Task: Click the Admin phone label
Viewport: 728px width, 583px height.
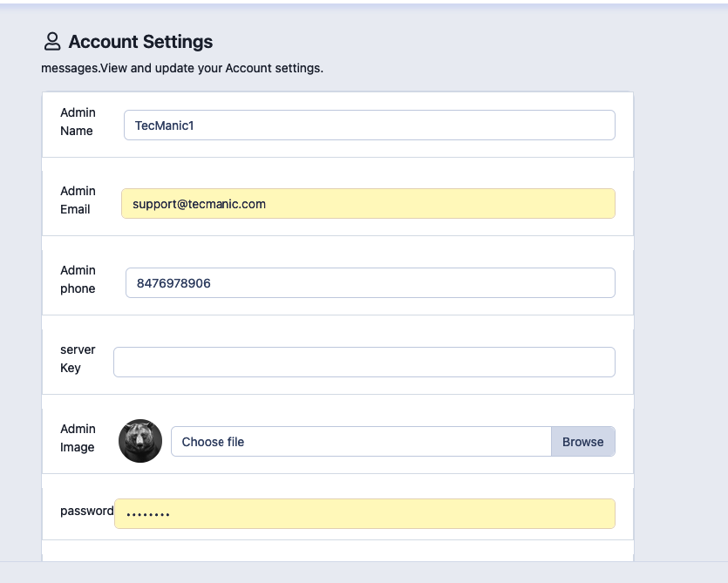Action: 78,280
